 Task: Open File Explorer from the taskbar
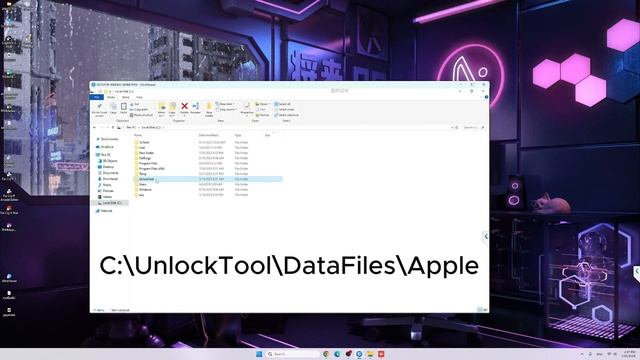pyautogui.click(x=370, y=354)
